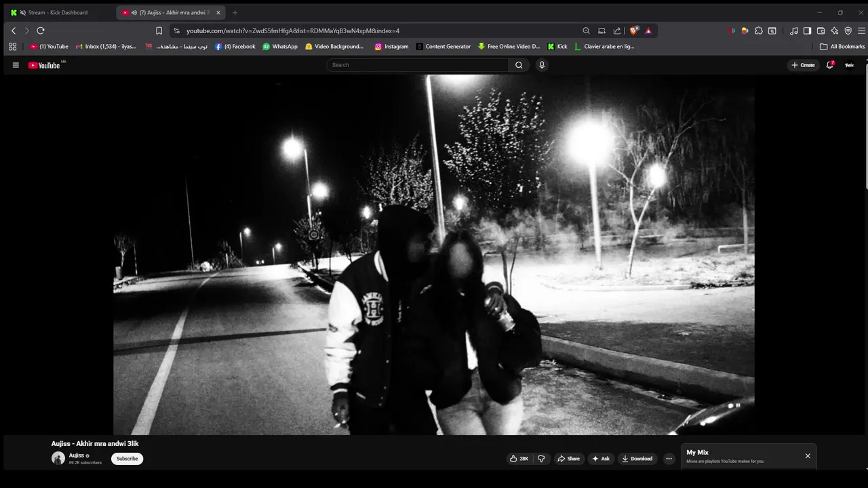
Task: Open the Content Generator bookmark
Action: pos(443,47)
